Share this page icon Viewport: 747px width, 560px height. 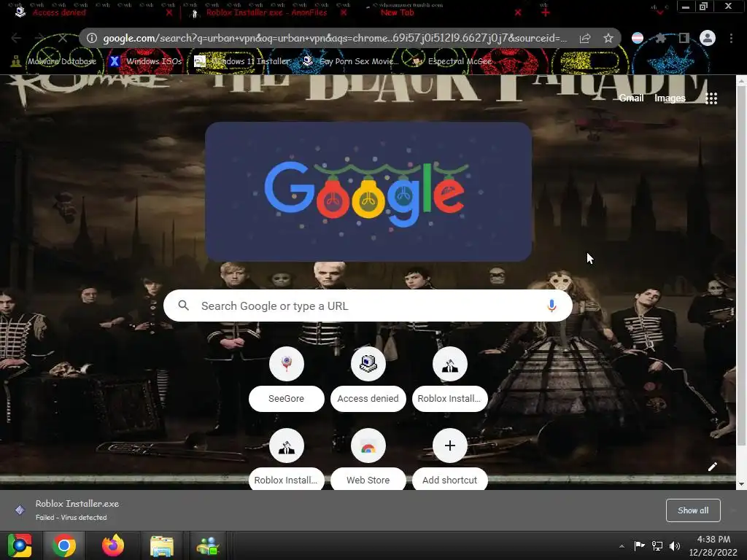(585, 38)
